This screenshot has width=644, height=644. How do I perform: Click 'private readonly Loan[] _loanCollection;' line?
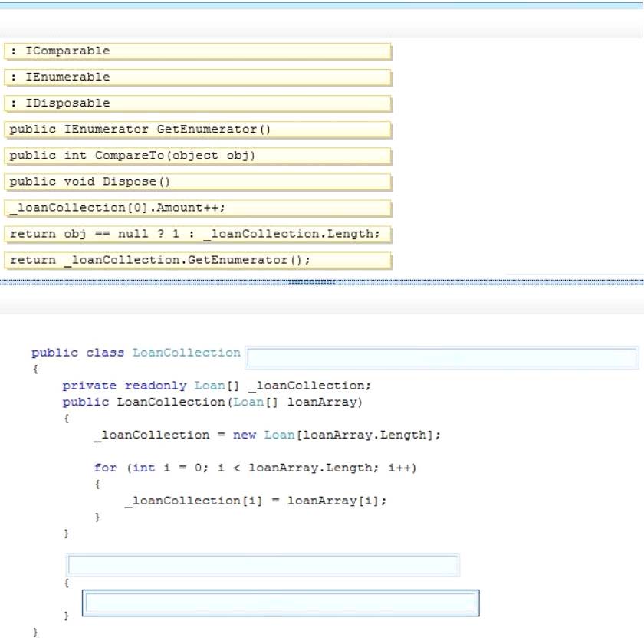tap(216, 386)
